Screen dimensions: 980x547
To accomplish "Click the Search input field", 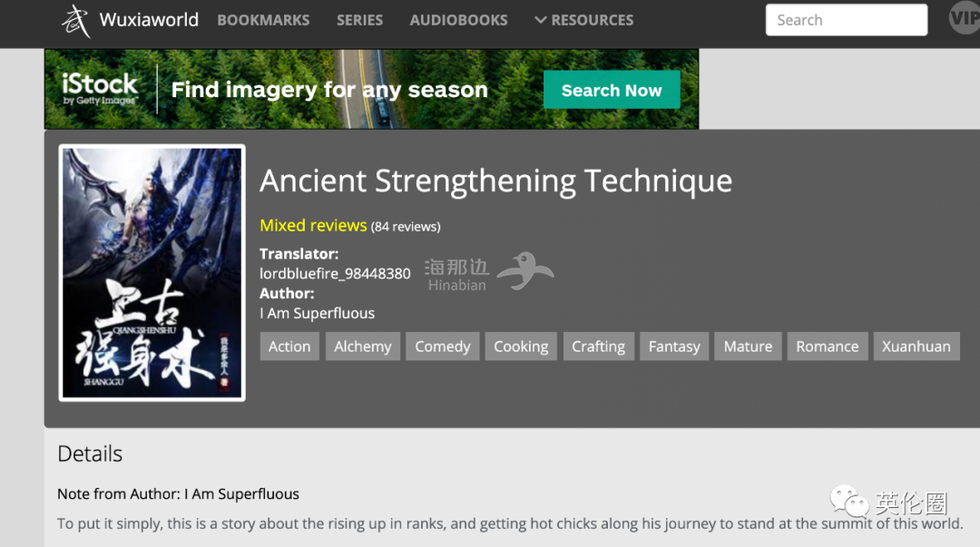I will pos(846,20).
